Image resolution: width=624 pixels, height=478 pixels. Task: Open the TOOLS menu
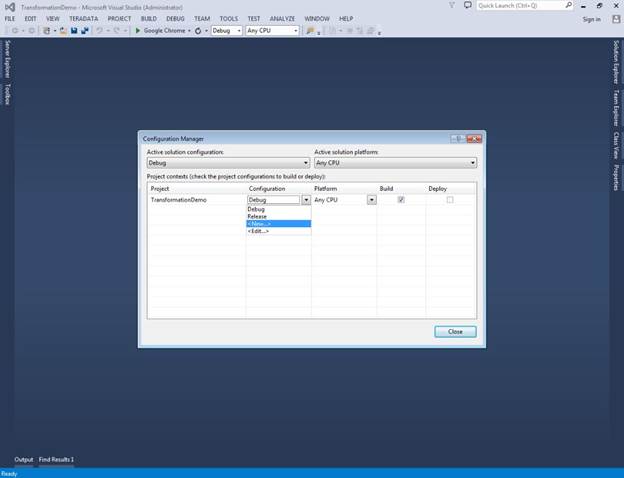click(229, 19)
